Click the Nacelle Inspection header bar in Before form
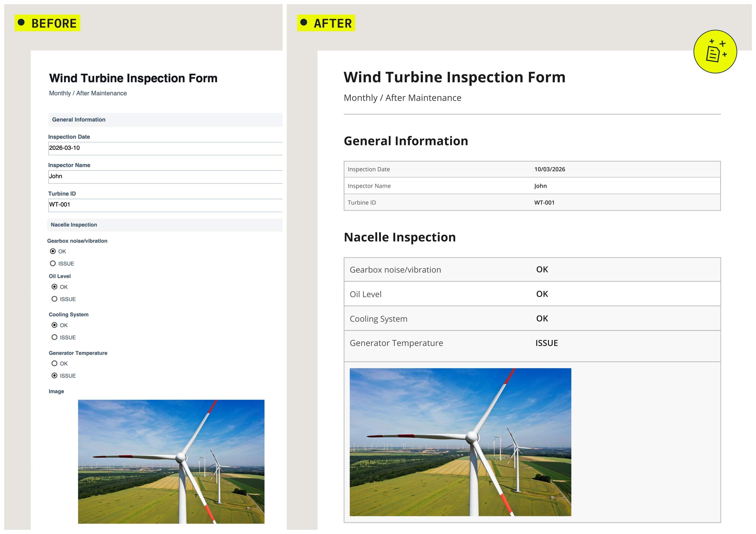This screenshot has height=534, width=756. pos(165,225)
